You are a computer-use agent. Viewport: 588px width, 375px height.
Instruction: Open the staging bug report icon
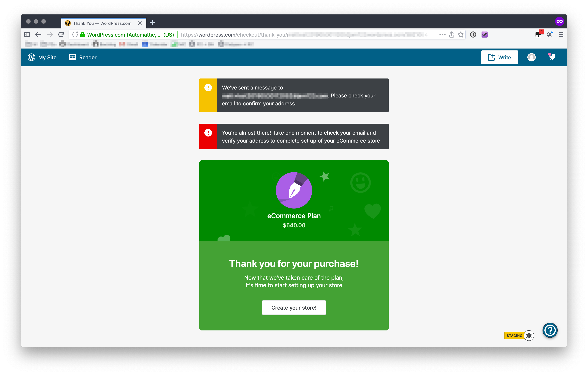pos(529,336)
